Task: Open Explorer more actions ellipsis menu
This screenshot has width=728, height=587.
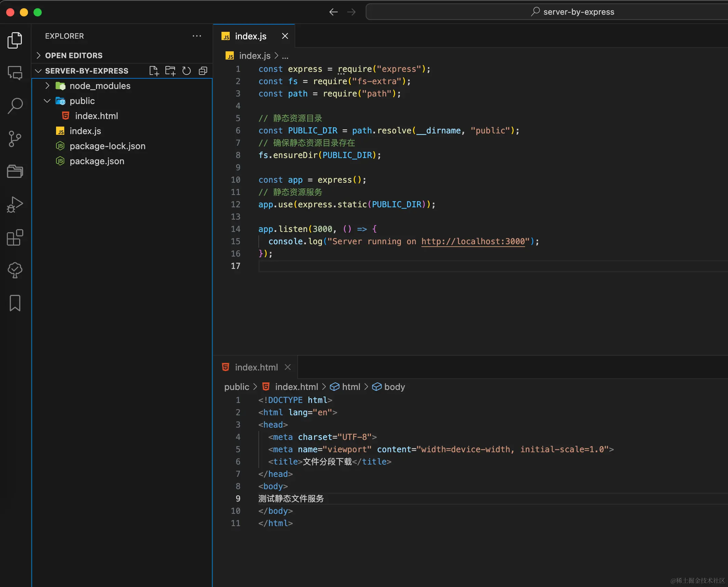Action: point(197,36)
